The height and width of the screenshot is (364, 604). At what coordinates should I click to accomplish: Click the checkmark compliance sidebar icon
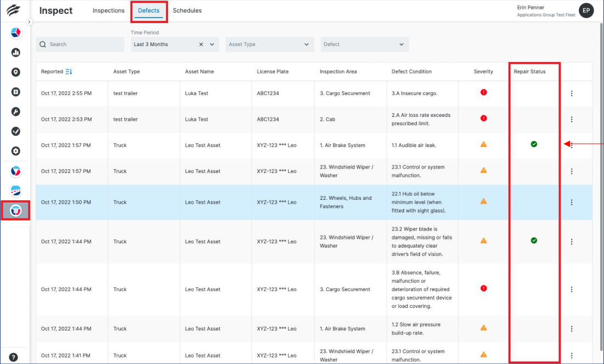15,131
